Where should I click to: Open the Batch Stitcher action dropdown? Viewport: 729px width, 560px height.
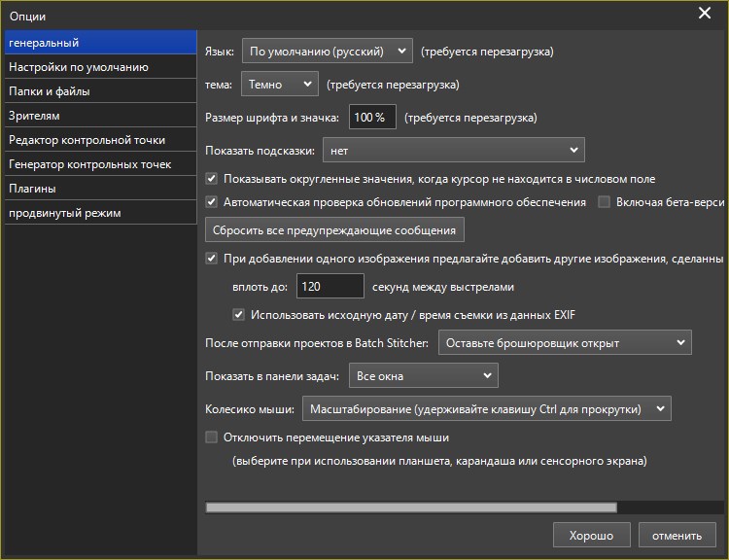pos(565,342)
